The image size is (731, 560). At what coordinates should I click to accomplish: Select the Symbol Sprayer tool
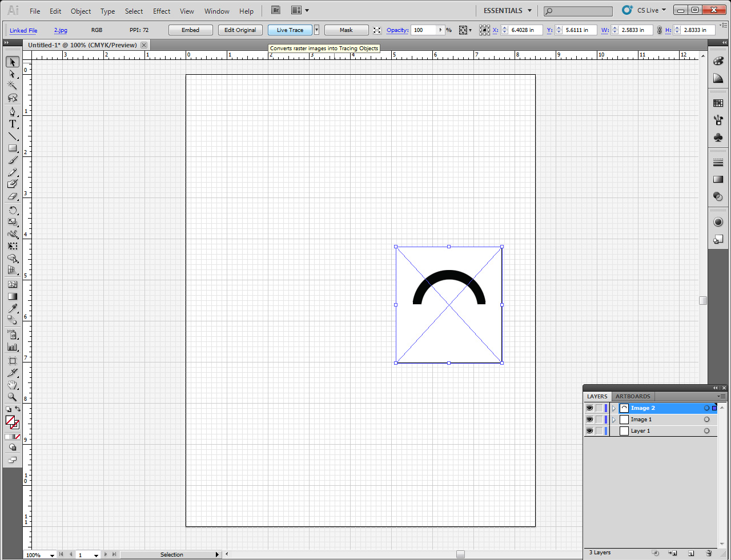[x=13, y=335]
